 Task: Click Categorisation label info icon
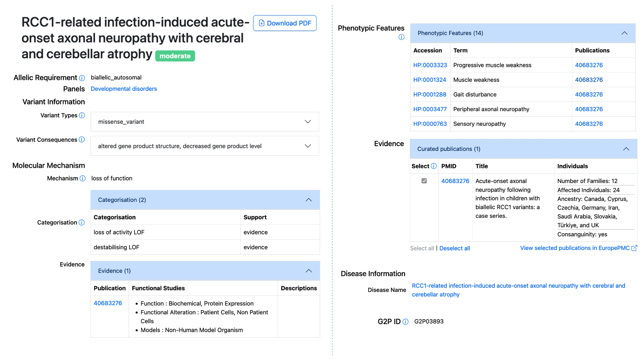82,223
